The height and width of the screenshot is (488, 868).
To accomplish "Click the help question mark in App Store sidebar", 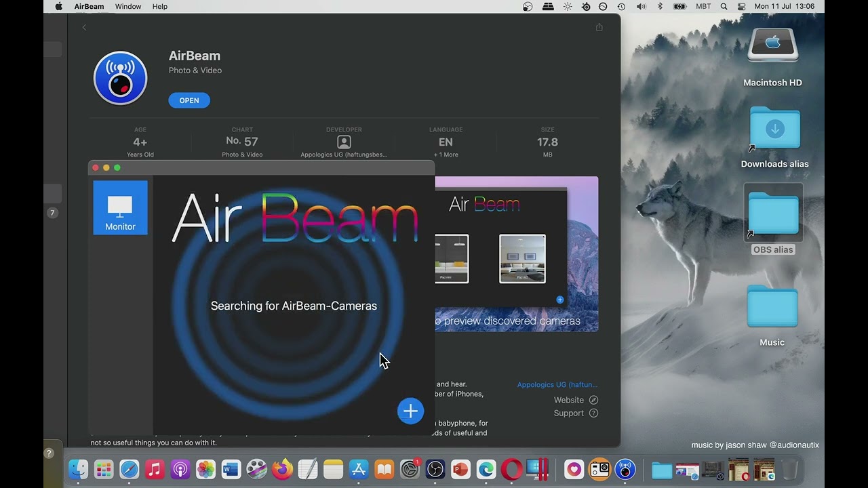I will 49,453.
